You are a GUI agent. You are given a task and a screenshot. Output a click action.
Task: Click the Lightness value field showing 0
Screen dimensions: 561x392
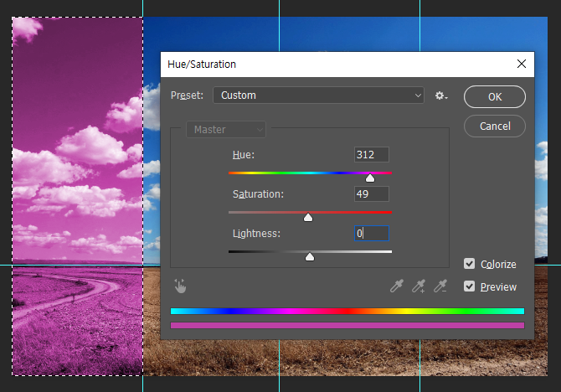[x=372, y=234]
